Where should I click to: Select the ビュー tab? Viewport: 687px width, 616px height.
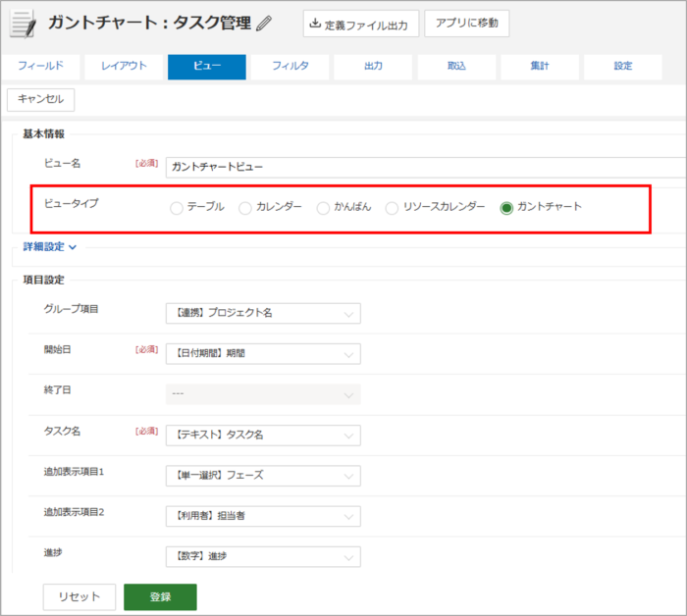[207, 67]
